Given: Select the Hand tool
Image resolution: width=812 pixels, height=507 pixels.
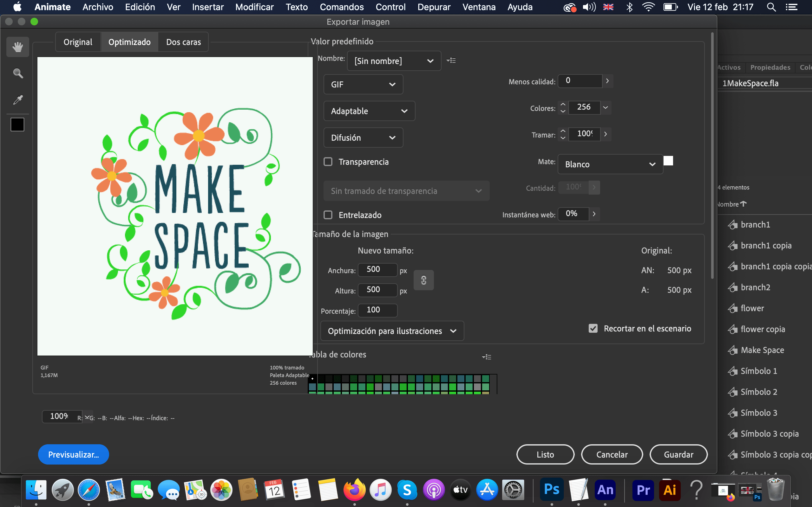Looking at the screenshot, I should click(x=17, y=47).
